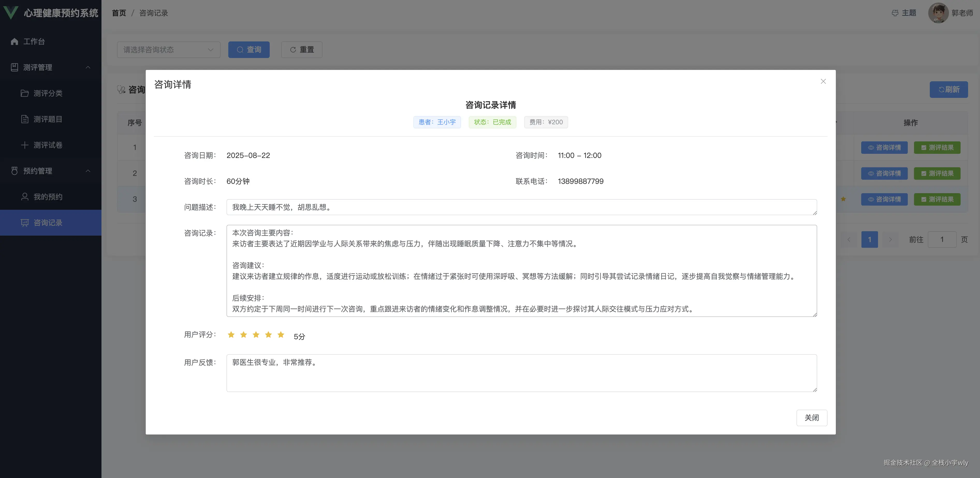Viewport: 980px width, 478px height.
Task: Click the 前往 page number input field
Action: click(942, 239)
